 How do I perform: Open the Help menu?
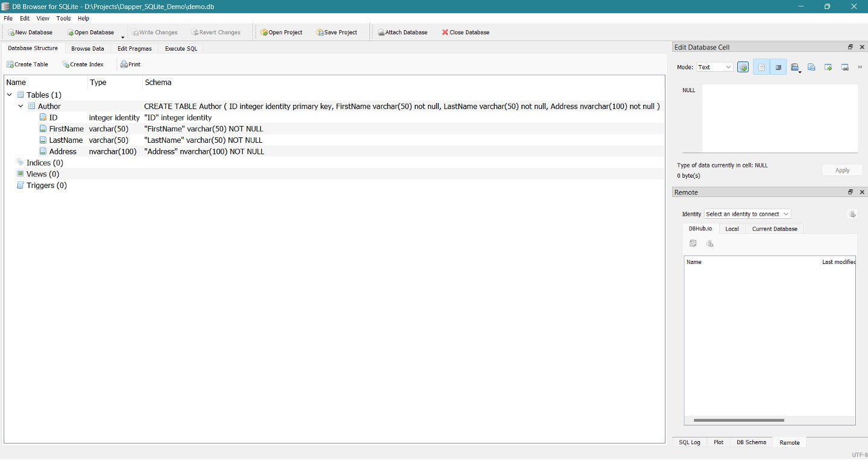click(x=84, y=18)
